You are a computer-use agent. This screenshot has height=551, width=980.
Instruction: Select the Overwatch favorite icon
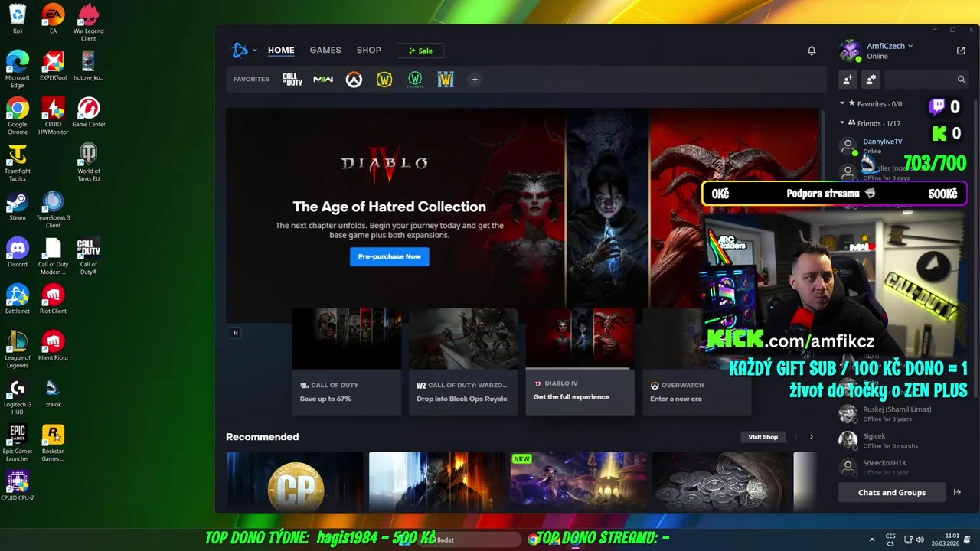(x=354, y=80)
